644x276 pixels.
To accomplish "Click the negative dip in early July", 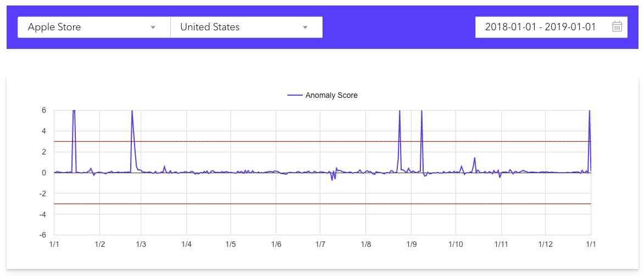I will coord(332,179).
